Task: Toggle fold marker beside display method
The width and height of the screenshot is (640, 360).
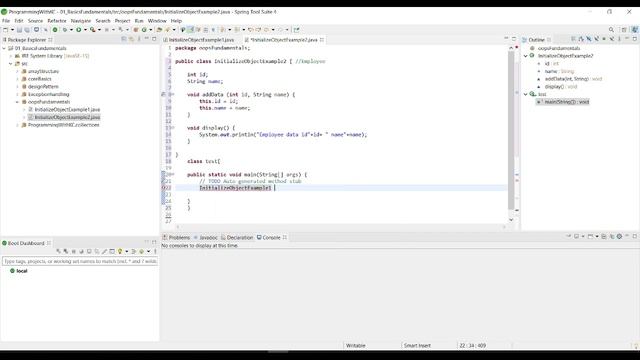Action: coord(173,128)
